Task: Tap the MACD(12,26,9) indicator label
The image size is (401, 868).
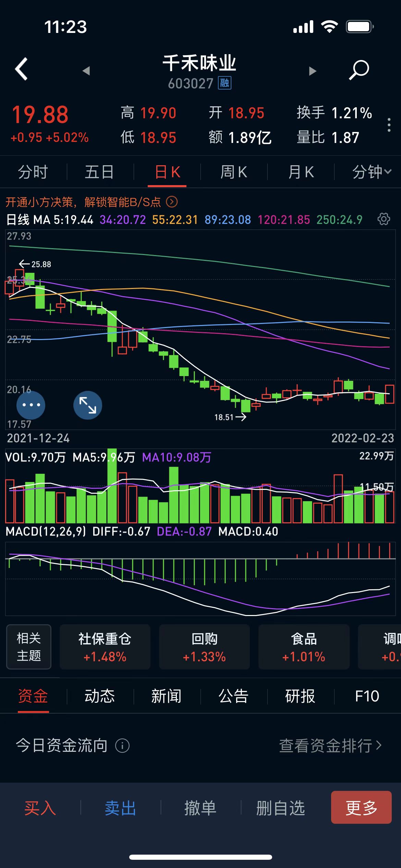Action: 46,531
